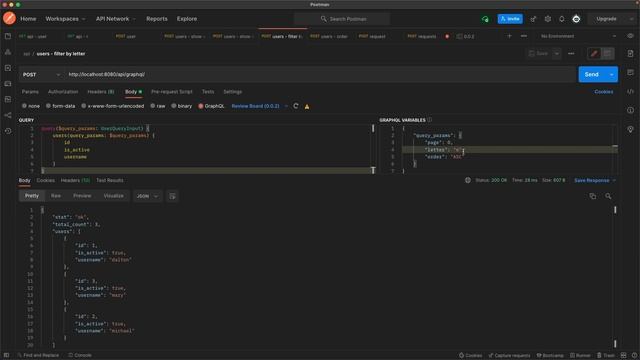Screen dimensions: 640x360
Task: Click the environment quick look eye icon
Action: click(x=630, y=36)
